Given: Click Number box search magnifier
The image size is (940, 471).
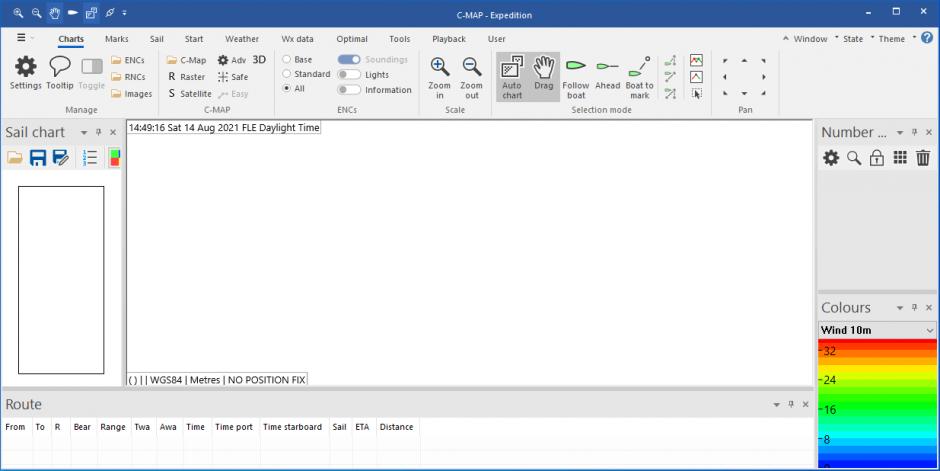Looking at the screenshot, I should pyautogui.click(x=854, y=158).
